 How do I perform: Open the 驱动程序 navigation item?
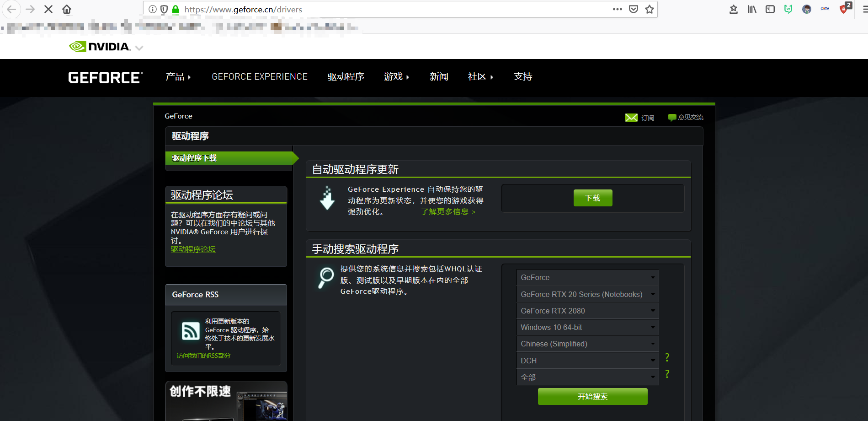pyautogui.click(x=346, y=77)
